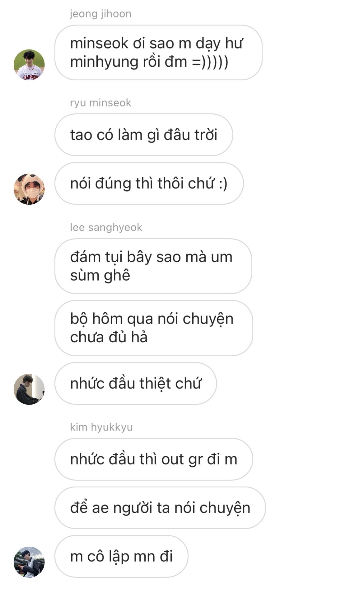The height and width of the screenshot is (589, 364).
Task: Tap ryu minseok's masked avatar photo
Action: tap(29, 189)
